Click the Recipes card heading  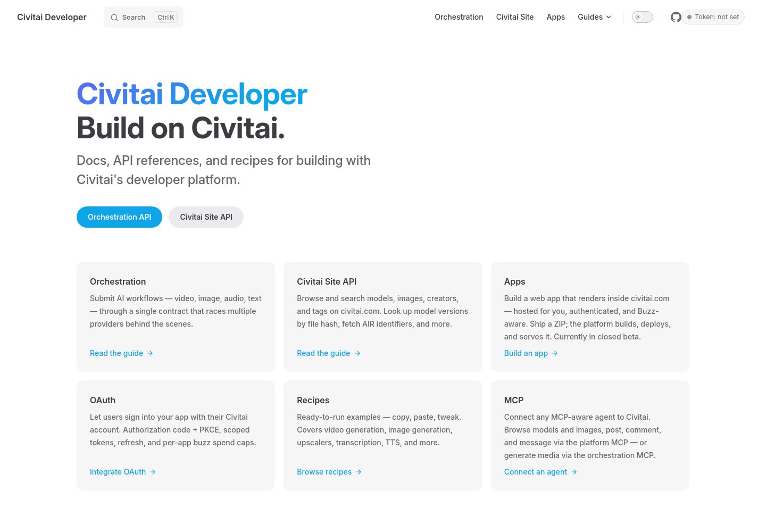click(x=313, y=400)
